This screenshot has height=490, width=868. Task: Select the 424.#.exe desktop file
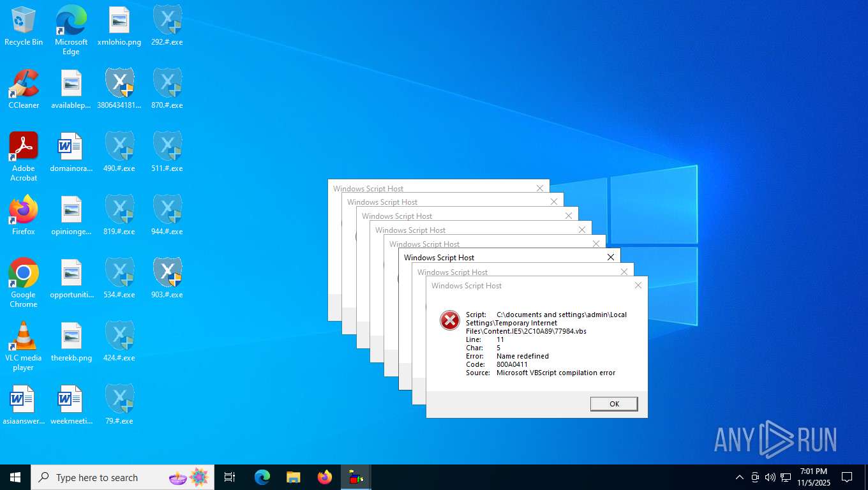coord(119,342)
